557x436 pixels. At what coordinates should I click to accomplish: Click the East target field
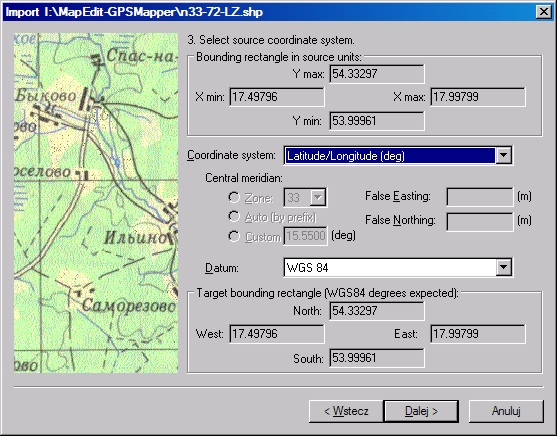click(x=478, y=334)
